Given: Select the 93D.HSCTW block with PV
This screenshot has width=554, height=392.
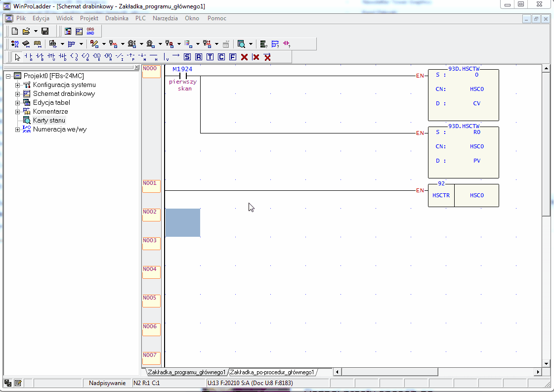Looking at the screenshot, I should click(x=463, y=152).
